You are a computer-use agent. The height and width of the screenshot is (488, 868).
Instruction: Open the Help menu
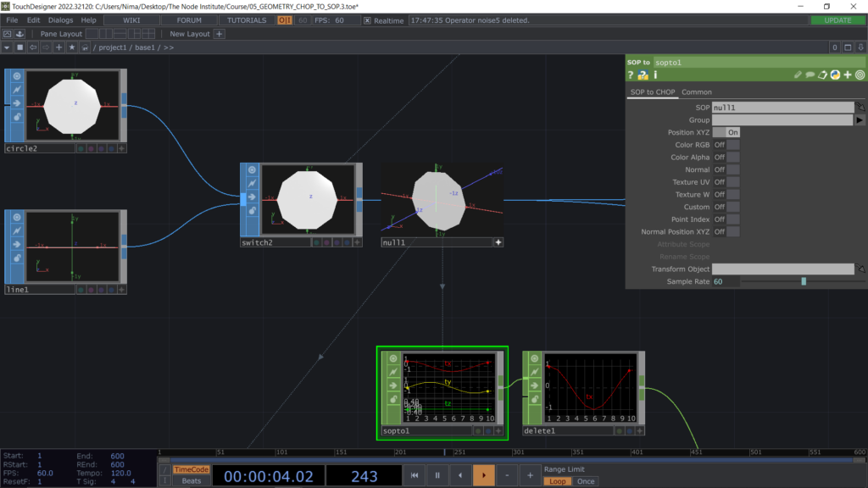[x=88, y=20]
